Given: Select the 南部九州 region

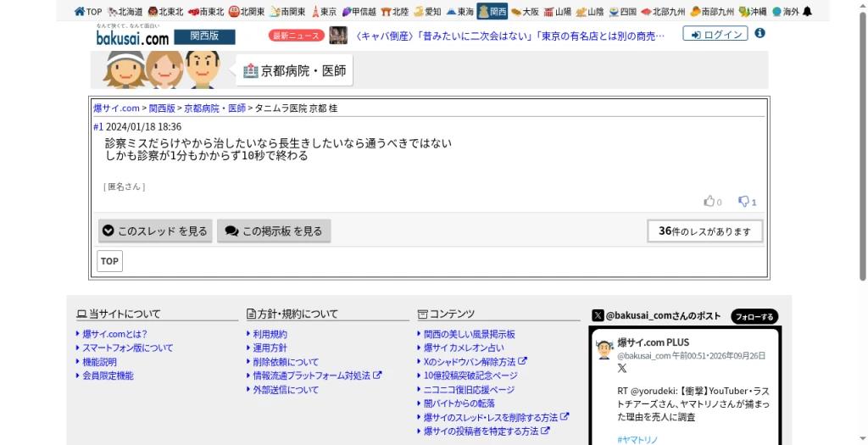Looking at the screenshot, I should pyautogui.click(x=712, y=11).
